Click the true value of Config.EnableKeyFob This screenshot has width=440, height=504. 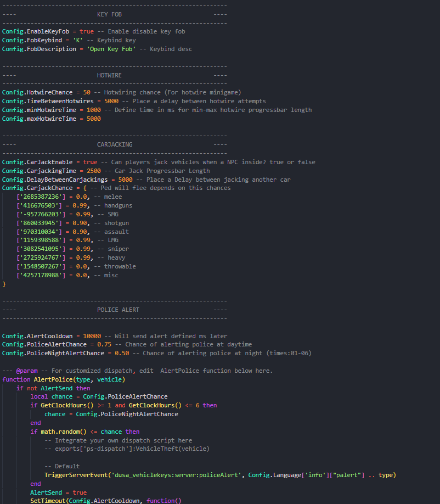pos(87,31)
